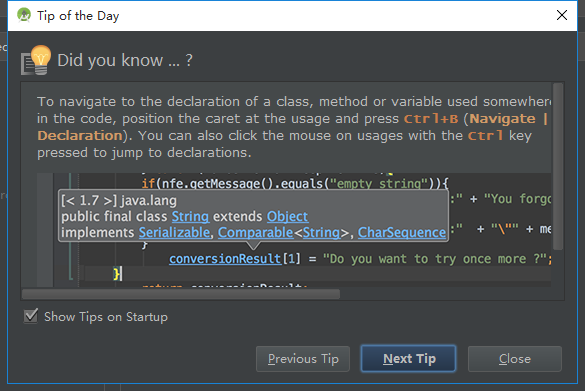Click the Comparable interface link
585x391 pixels.
point(256,232)
